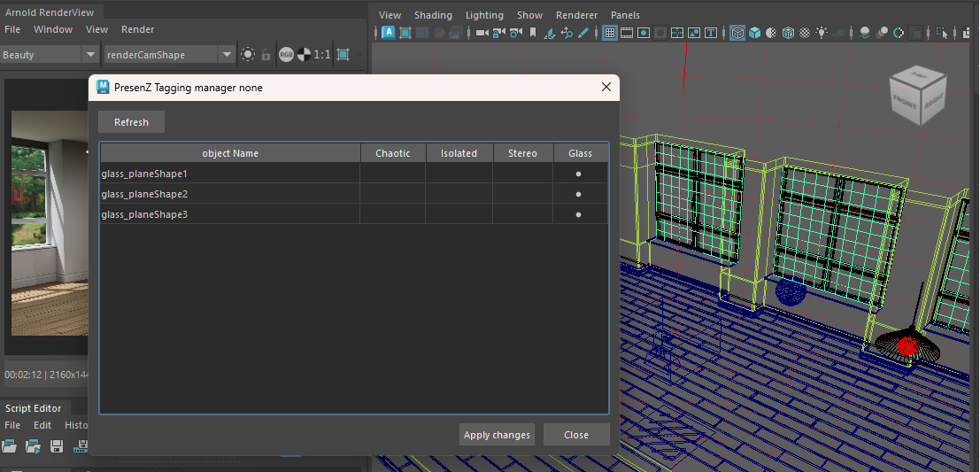Click the Refresh button
The height and width of the screenshot is (472, 980).
click(131, 122)
